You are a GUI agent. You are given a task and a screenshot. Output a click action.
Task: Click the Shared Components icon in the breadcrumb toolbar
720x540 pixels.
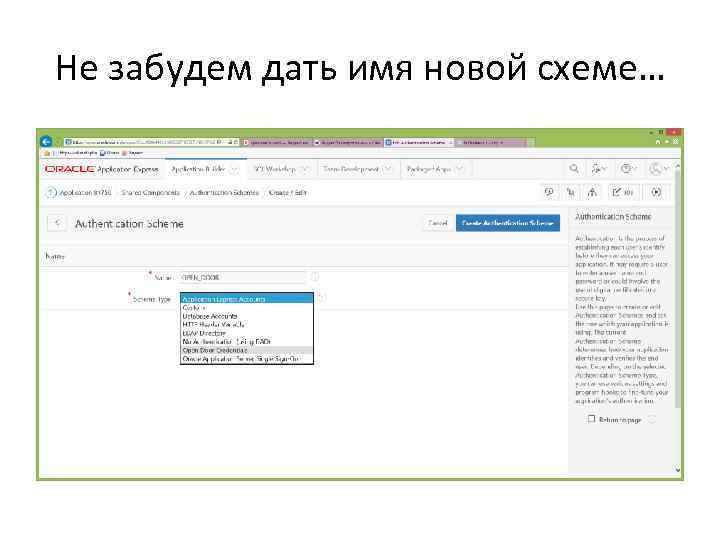(570, 192)
